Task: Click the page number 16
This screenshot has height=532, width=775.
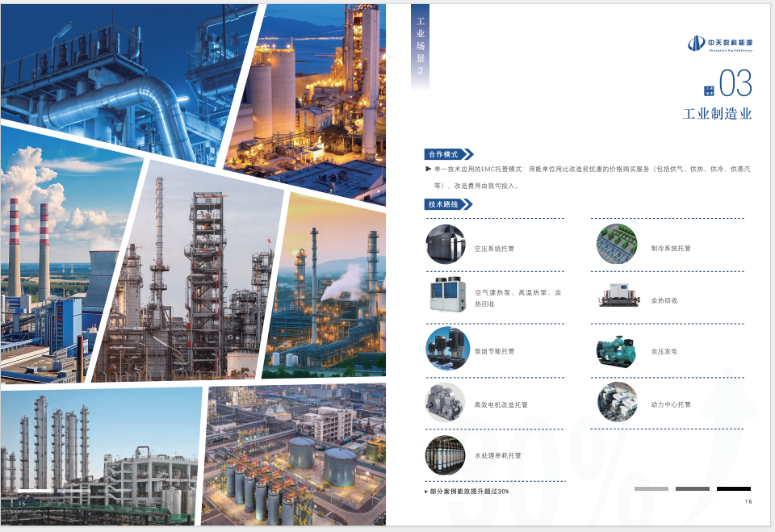Action: [748, 502]
